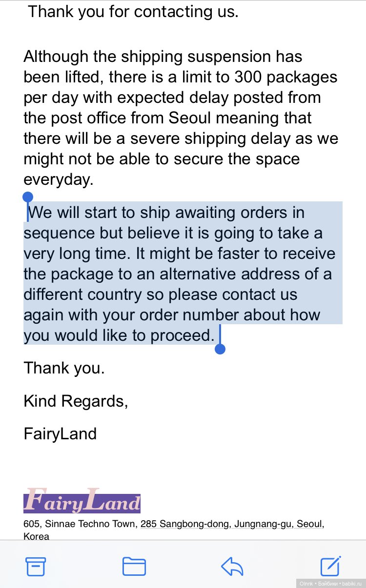This screenshot has width=366, height=588.
Task: Tap the "Kind Regards," text
Action: point(76,401)
